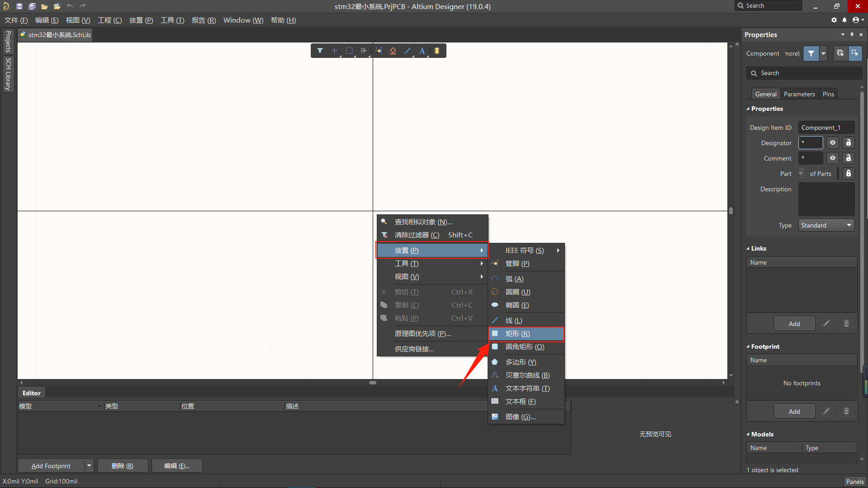Select the move/crosshair tool in the floating toolbar
This screenshot has width=868, height=488.
[x=334, y=51]
